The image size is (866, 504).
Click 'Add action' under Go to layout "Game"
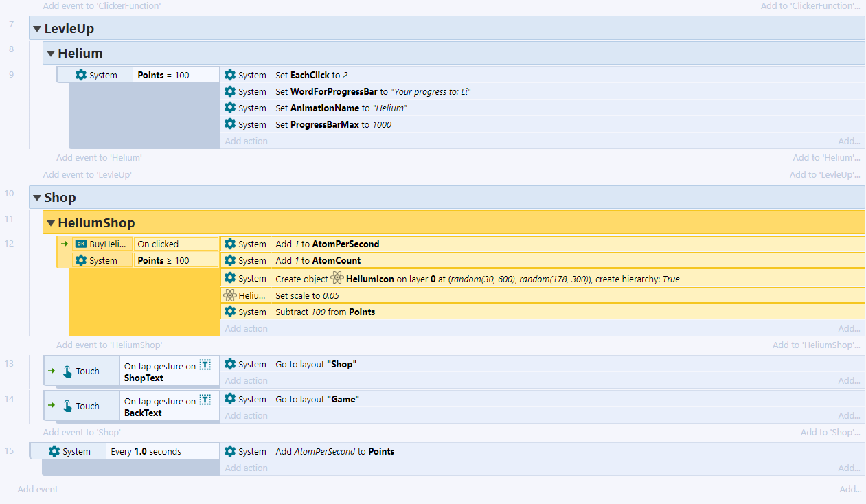(247, 416)
